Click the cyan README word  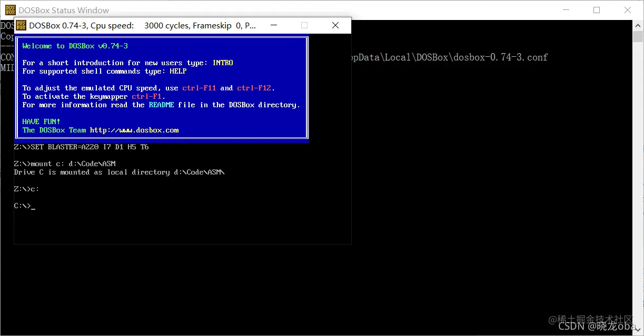(161, 105)
